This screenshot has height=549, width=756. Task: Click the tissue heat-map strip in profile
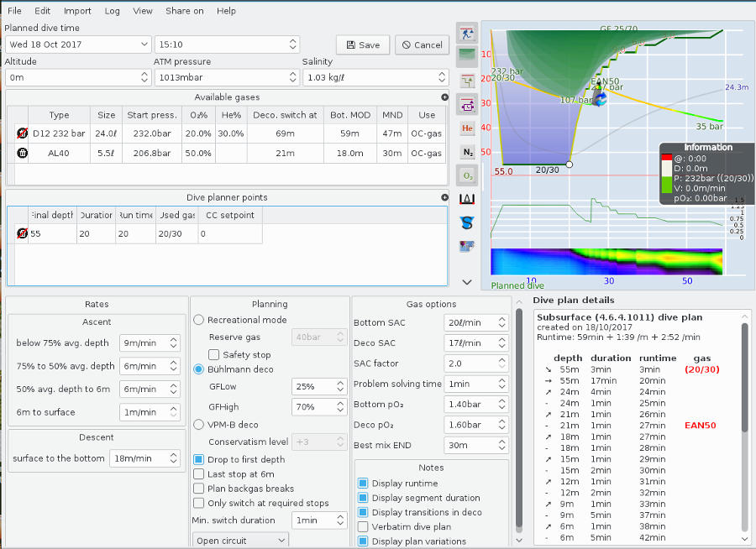click(x=606, y=262)
